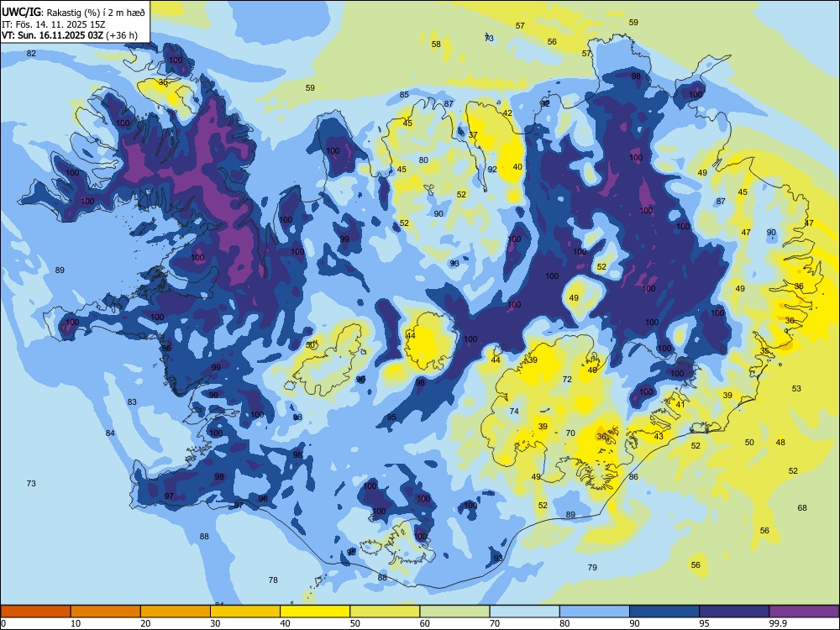The image size is (840, 630).
Task: Click the 50–60 legend color swatch
Action: point(385,612)
